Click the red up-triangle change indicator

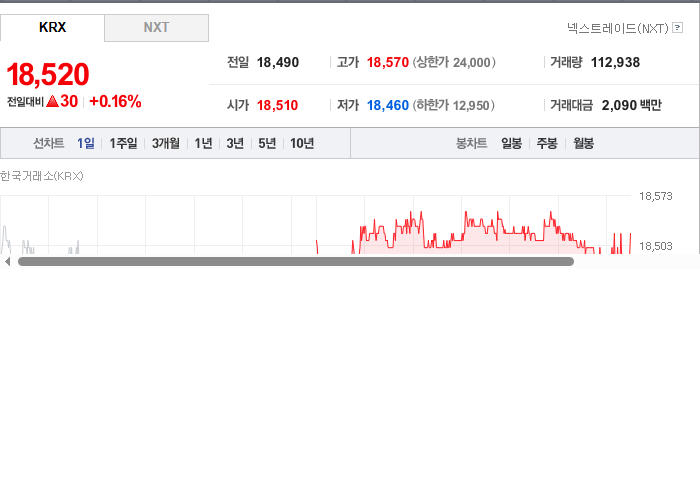[x=52, y=101]
